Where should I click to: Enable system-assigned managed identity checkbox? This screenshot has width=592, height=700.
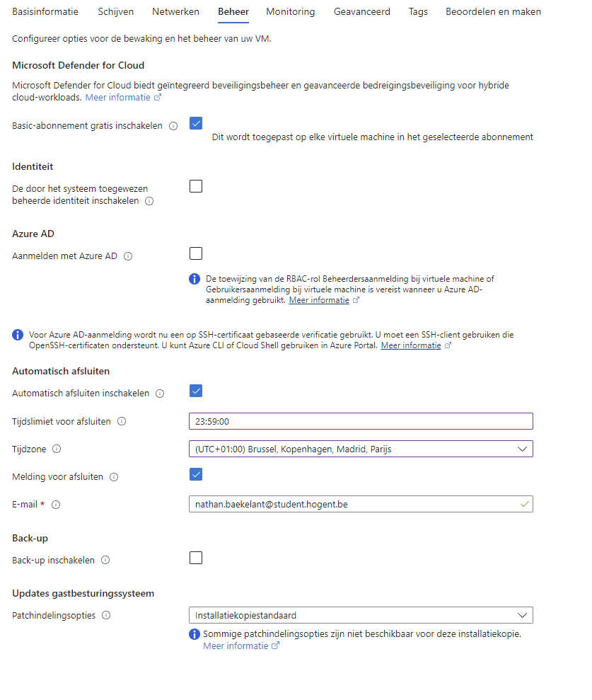pyautogui.click(x=196, y=186)
